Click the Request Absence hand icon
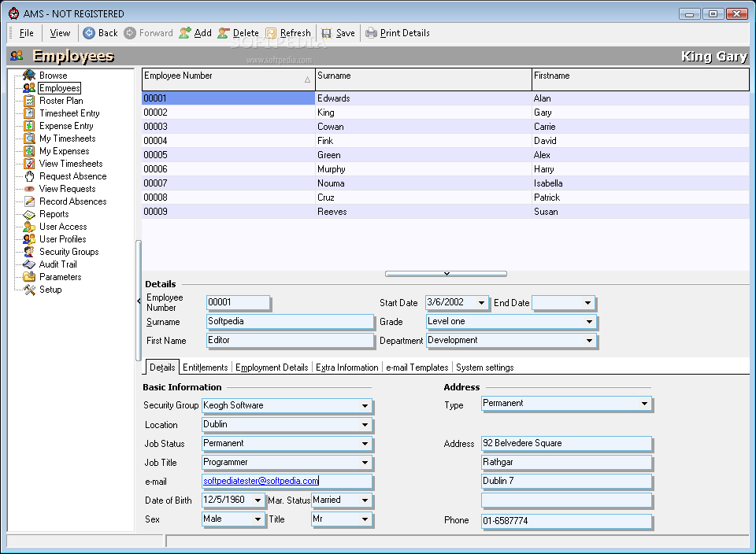Viewport: 756px width, 554px height. coord(29,176)
